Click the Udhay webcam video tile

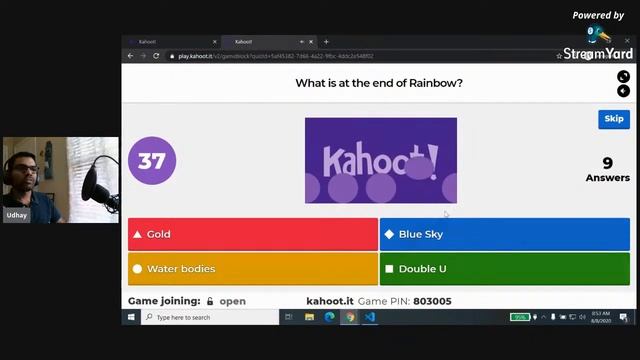(61, 180)
